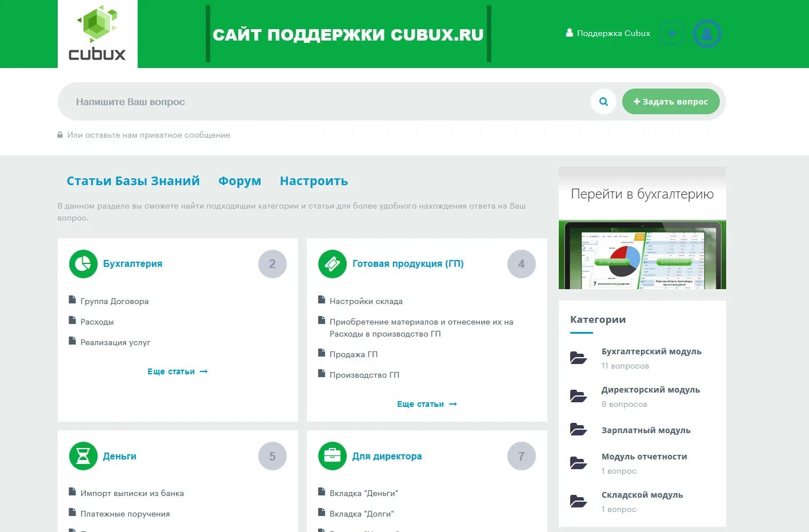Select the Складской модуль category
The height and width of the screenshot is (532, 809).
[x=642, y=495]
